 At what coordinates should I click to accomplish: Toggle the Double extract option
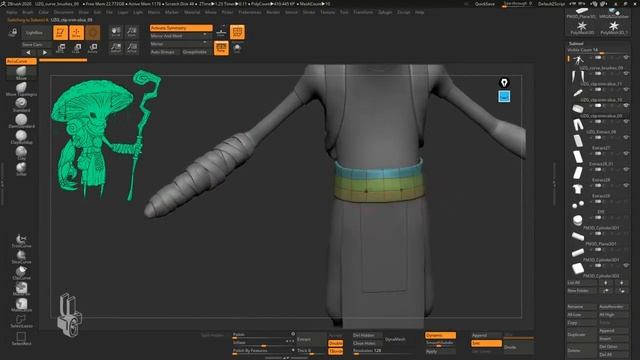pos(336,343)
